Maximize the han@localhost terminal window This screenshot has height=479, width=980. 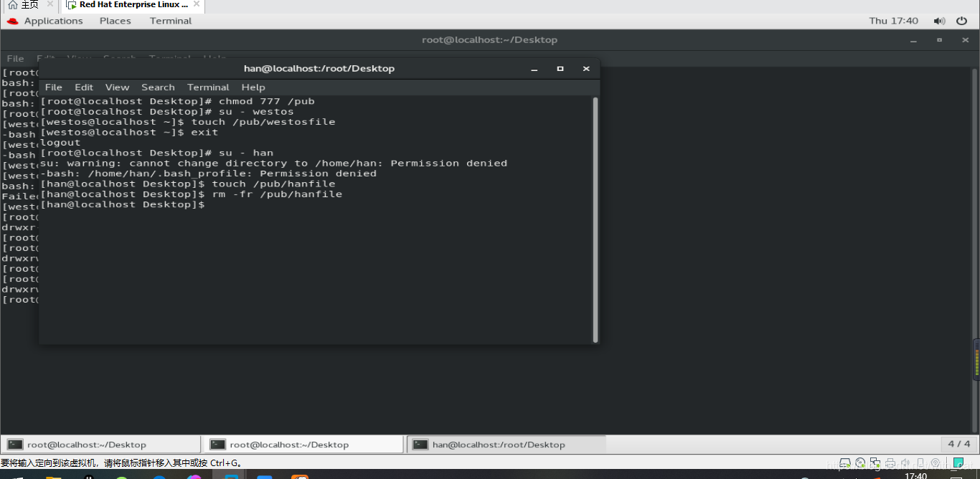[x=560, y=69]
